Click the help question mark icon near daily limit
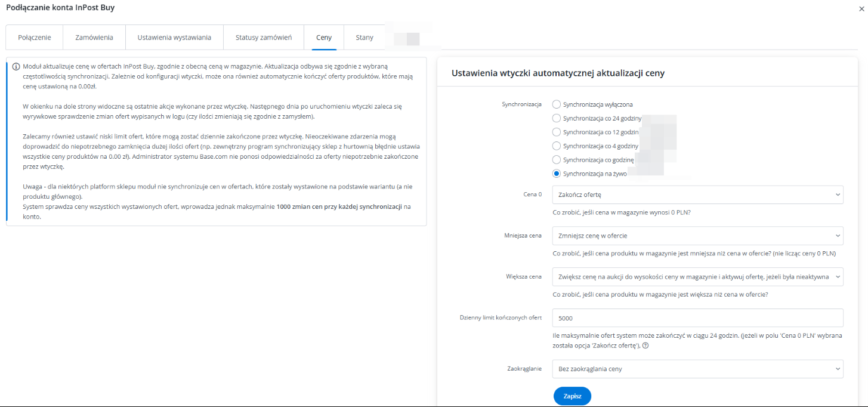This screenshot has width=868, height=407. pos(645,346)
